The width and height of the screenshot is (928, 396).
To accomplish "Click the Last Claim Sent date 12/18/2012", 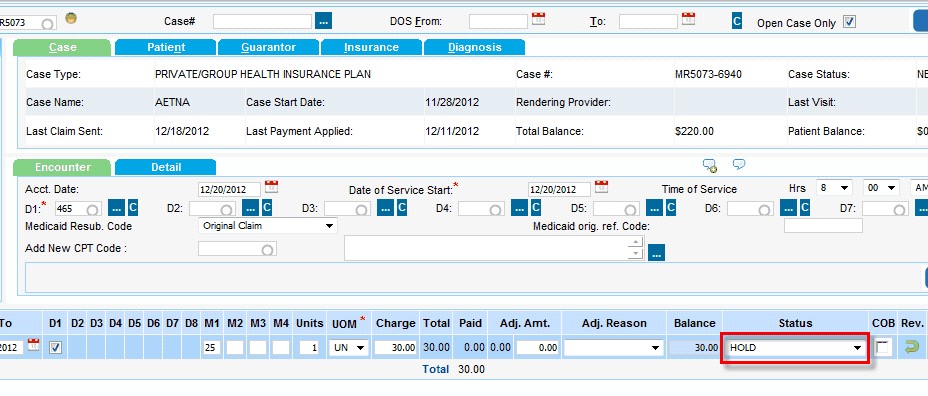I will (x=182, y=131).
